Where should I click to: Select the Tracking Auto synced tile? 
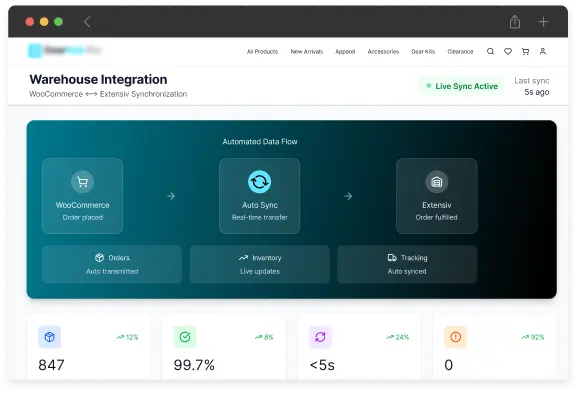click(x=407, y=264)
